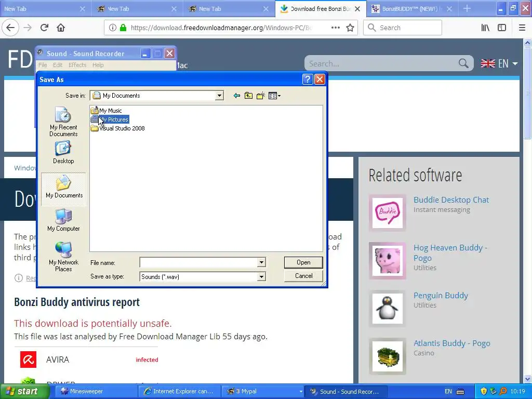The width and height of the screenshot is (532, 399).
Task: Jump to Desktop in places bar
Action: (x=63, y=153)
